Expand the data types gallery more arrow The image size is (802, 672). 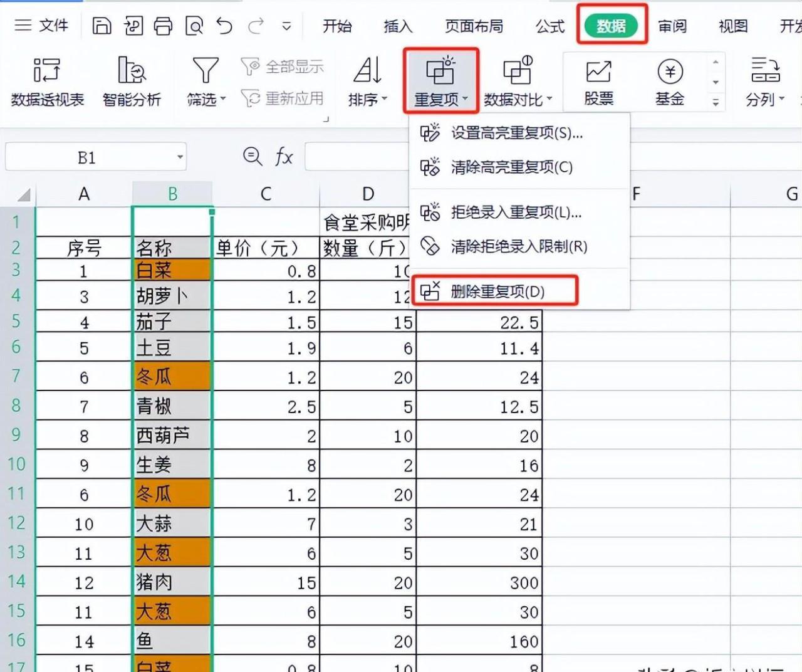[x=716, y=103]
